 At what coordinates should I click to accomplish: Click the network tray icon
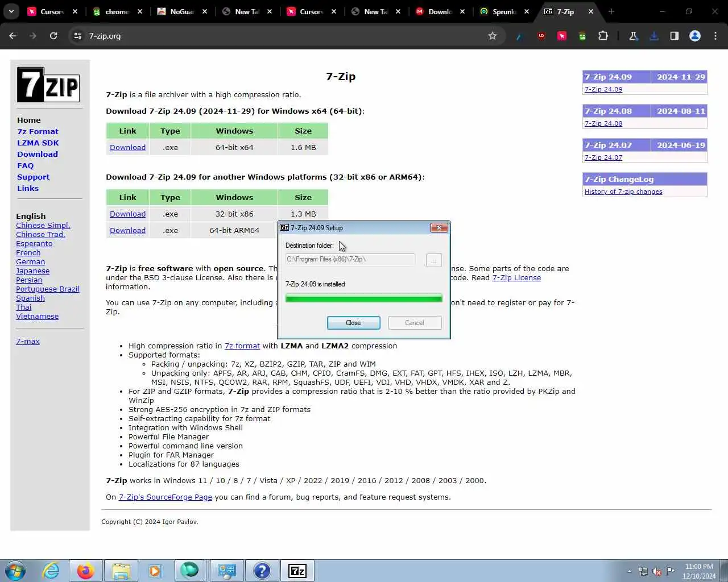[643, 571]
